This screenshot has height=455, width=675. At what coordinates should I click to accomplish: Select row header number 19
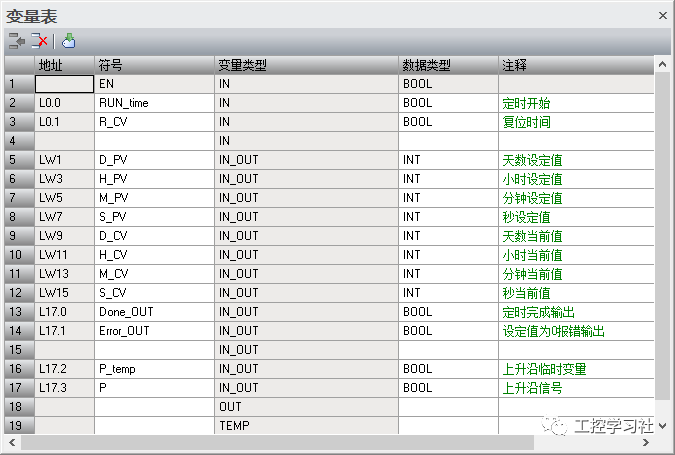[19, 426]
